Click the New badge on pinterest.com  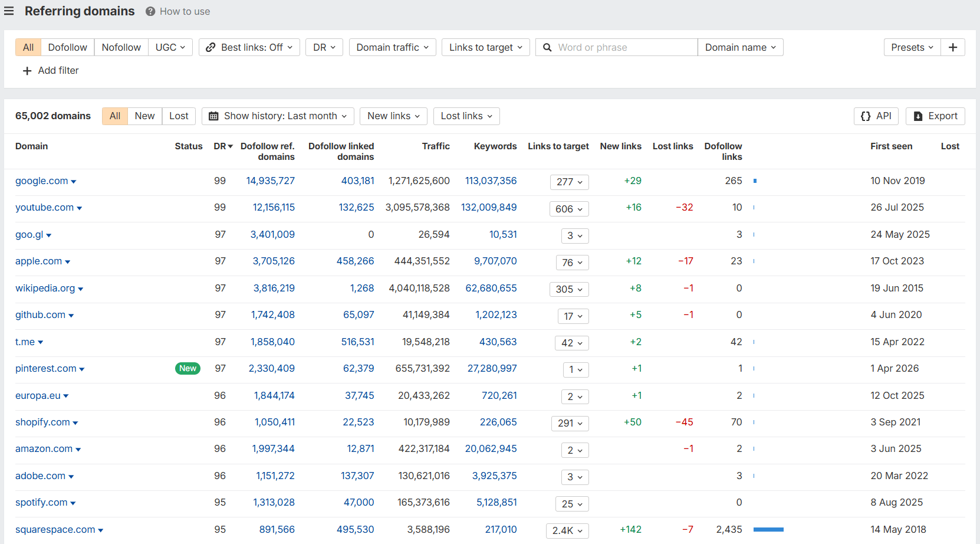point(188,369)
